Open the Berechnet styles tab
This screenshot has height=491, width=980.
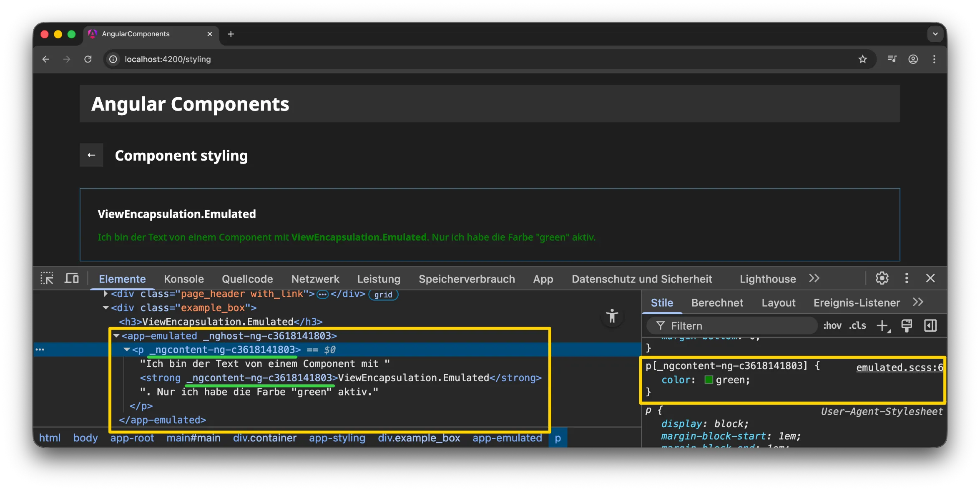coord(717,303)
